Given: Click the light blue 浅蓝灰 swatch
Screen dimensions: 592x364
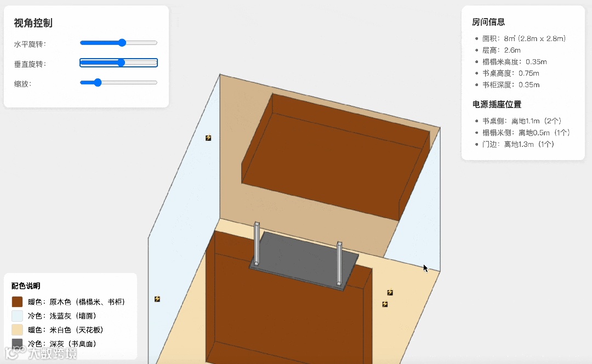Looking at the screenshot, I should (18, 316).
